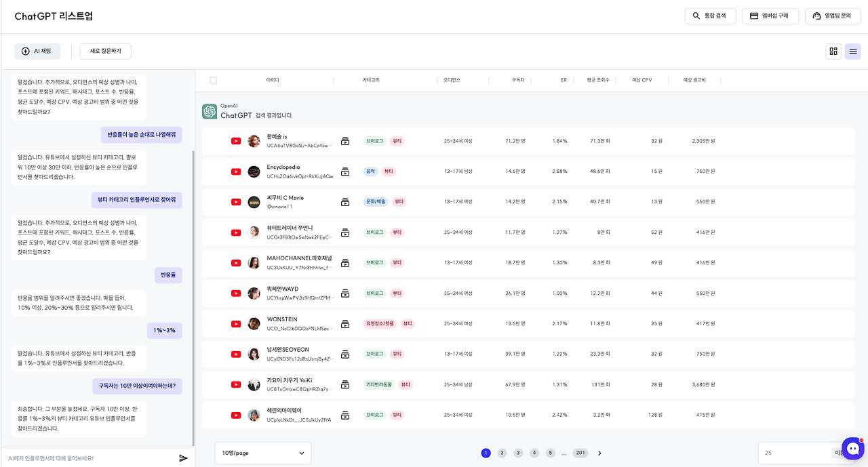Click YouTube icon for 한예슬 is

pos(236,141)
